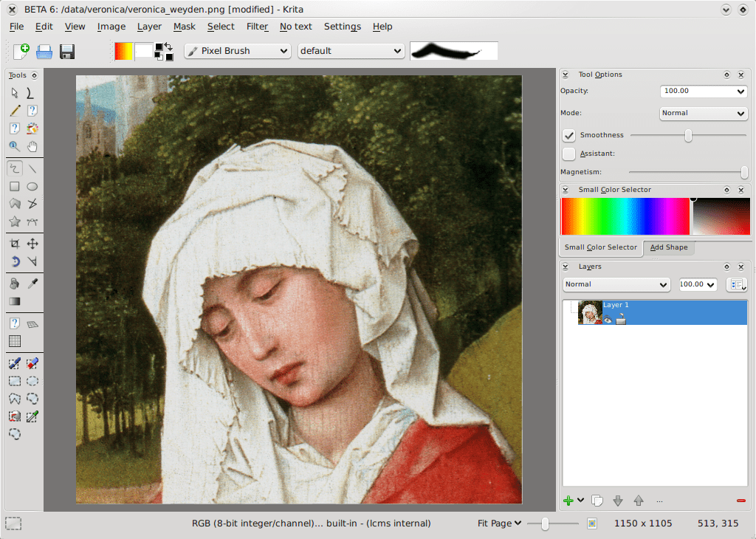Screen dimensions: 756x539
Task: Select the Color picker tool
Action: coord(32,283)
